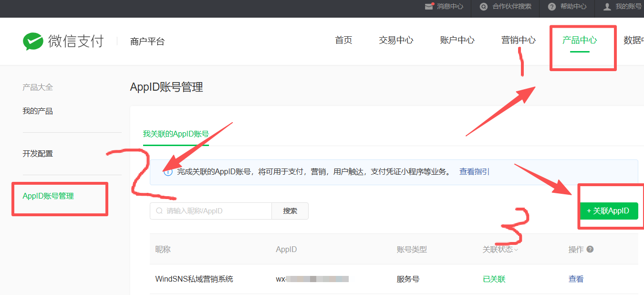Image resolution: width=644 pixels, height=295 pixels.
Task: Click the WeChat Pay logo icon
Action: [33, 42]
